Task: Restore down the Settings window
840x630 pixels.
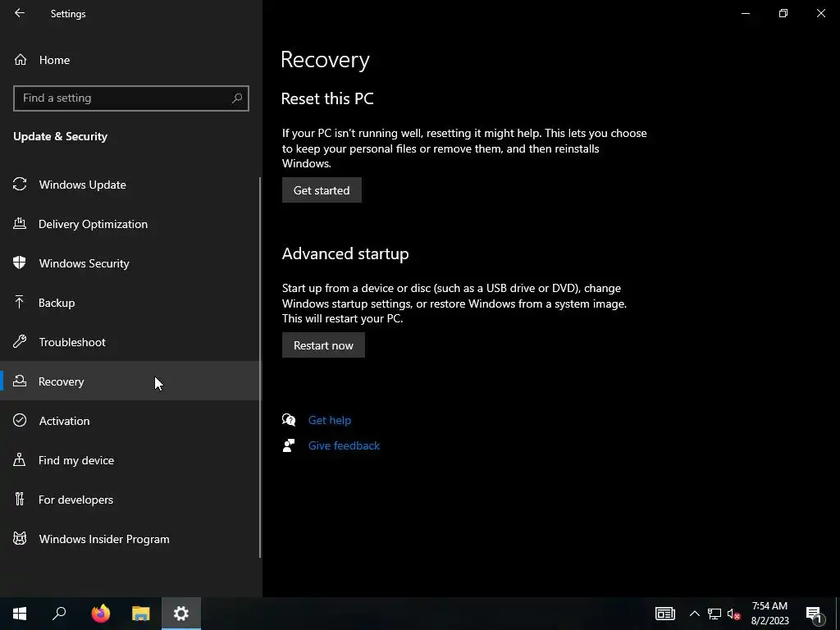Action: coord(783,13)
